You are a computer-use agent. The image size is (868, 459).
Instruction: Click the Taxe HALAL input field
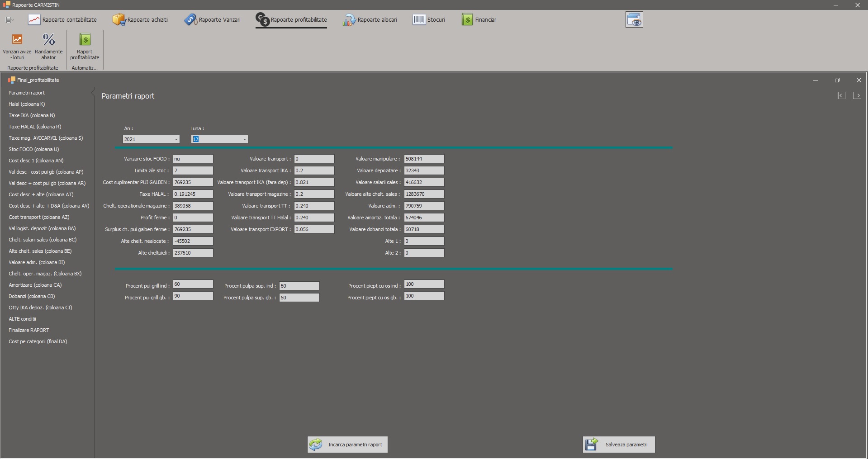pos(193,194)
